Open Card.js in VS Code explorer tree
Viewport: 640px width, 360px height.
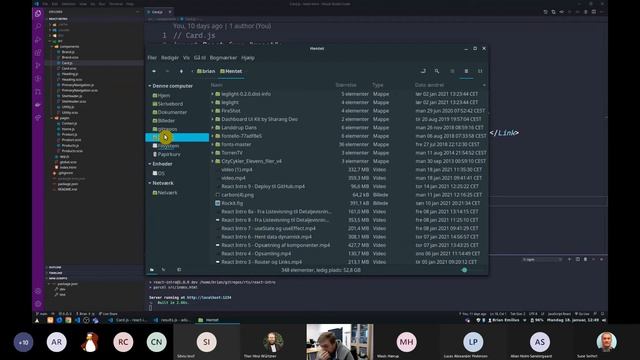click(x=67, y=63)
